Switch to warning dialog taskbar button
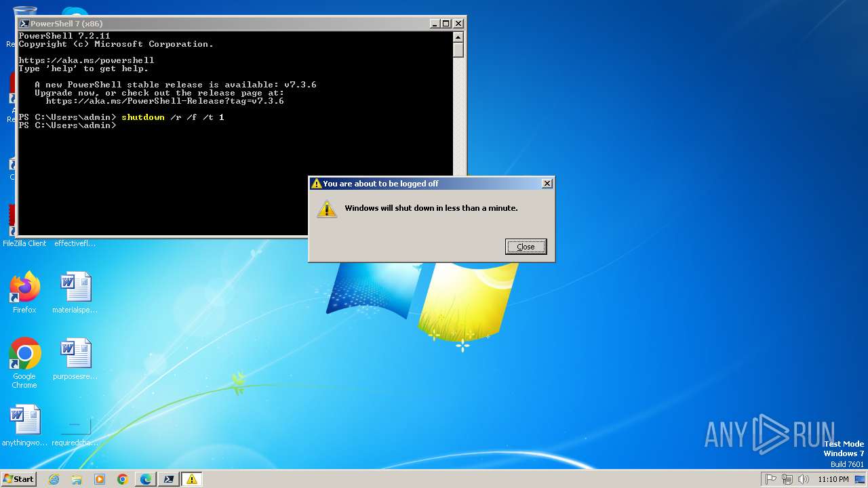The image size is (868, 488). pos(192,479)
